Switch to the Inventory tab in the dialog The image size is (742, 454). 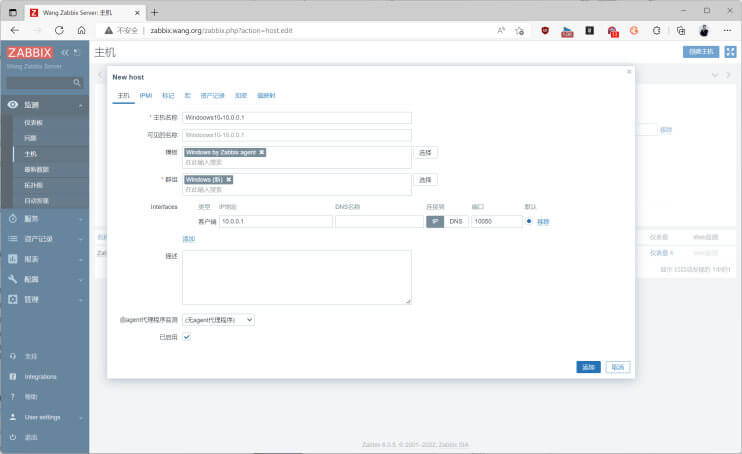[212, 96]
